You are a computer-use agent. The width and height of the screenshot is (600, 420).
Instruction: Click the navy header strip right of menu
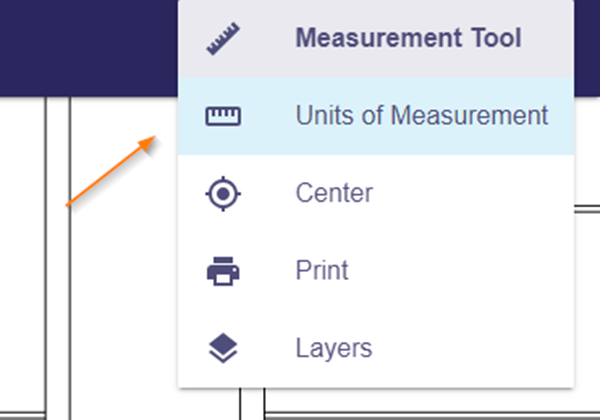pyautogui.click(x=587, y=48)
